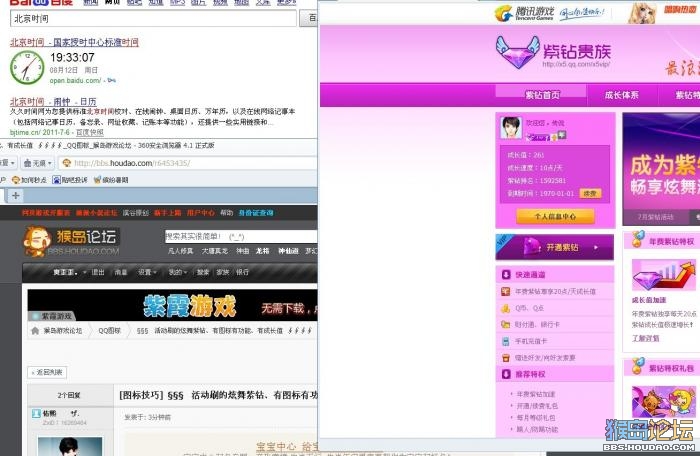Click the medal icon beside 紫钻特权礼包
Image resolution: width=700 pixels, height=456 pixels.
click(638, 366)
